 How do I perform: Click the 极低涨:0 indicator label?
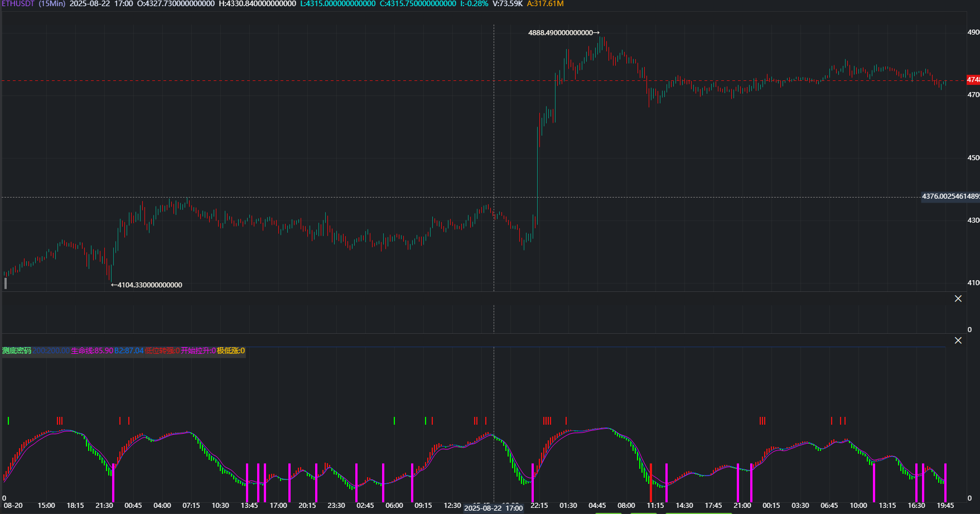[231, 351]
